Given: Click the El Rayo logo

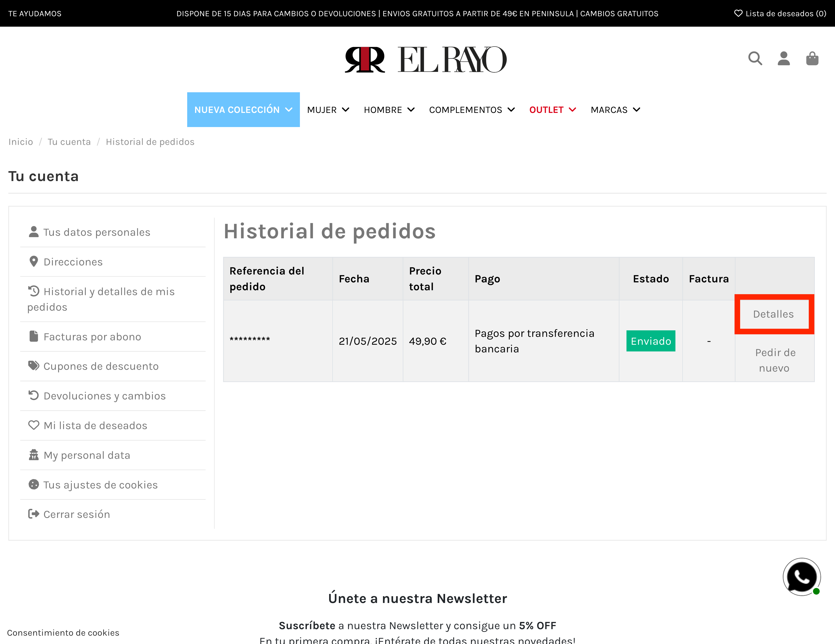Looking at the screenshot, I should [x=425, y=60].
